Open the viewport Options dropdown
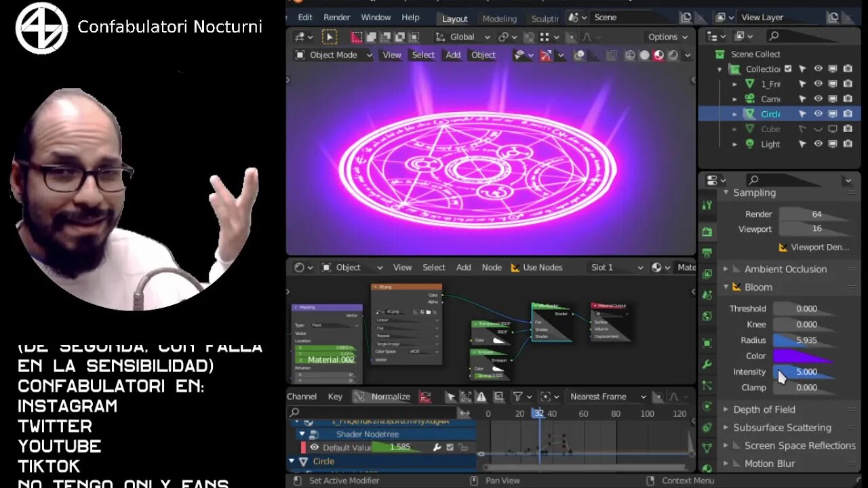 tap(667, 37)
